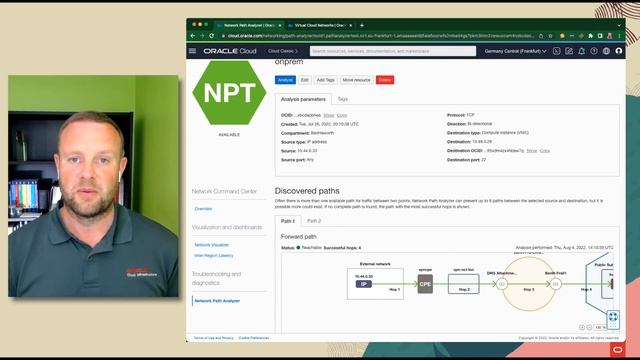Open the Overview link in sidebar
Viewport: 640px width, 360px height.
click(203, 209)
